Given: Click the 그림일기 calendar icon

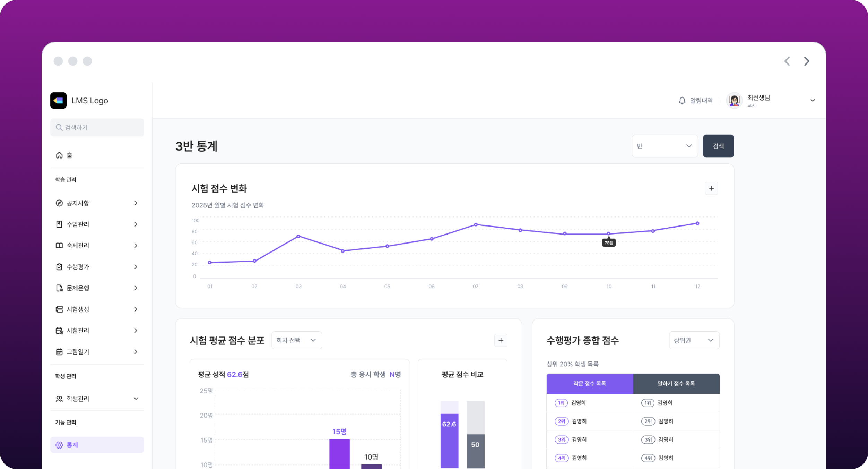Looking at the screenshot, I should tap(59, 352).
